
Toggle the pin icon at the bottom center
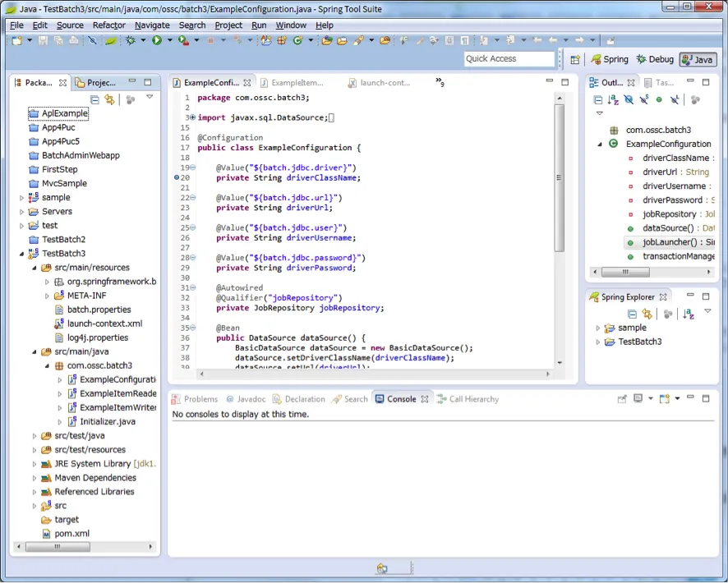tap(382, 567)
